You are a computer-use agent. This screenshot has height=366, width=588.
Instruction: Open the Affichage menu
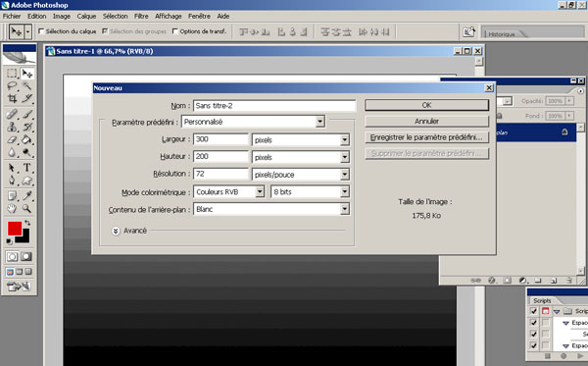(169, 16)
